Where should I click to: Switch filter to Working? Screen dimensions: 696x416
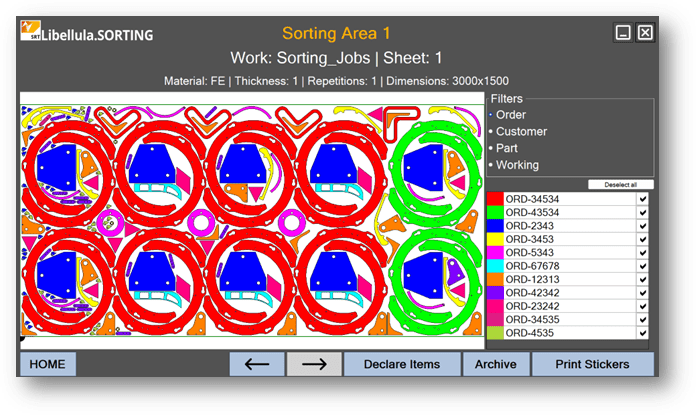pos(517,165)
